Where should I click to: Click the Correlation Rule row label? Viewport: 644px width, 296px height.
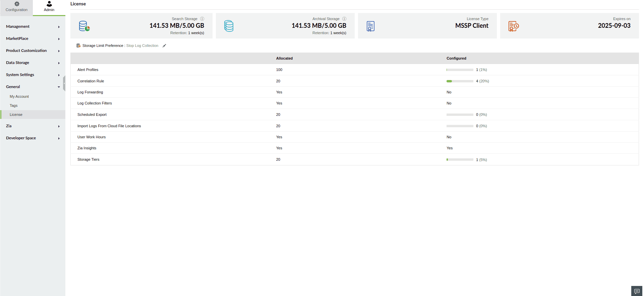[91, 81]
